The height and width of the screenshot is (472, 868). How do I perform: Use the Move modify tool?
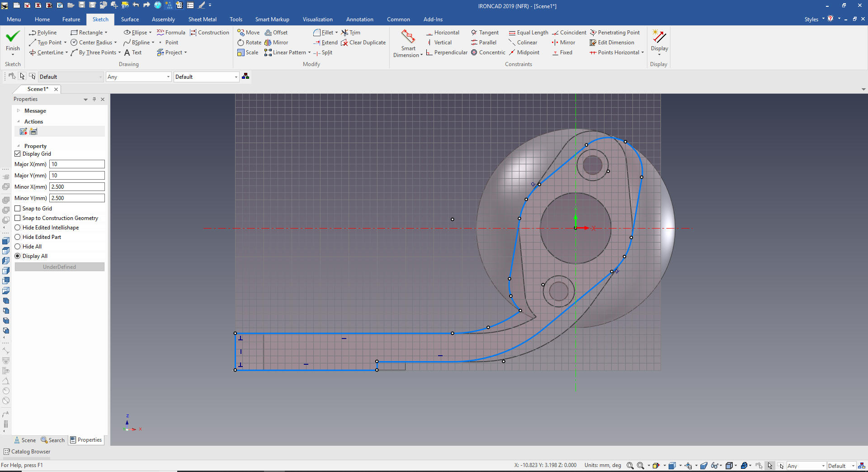click(249, 33)
